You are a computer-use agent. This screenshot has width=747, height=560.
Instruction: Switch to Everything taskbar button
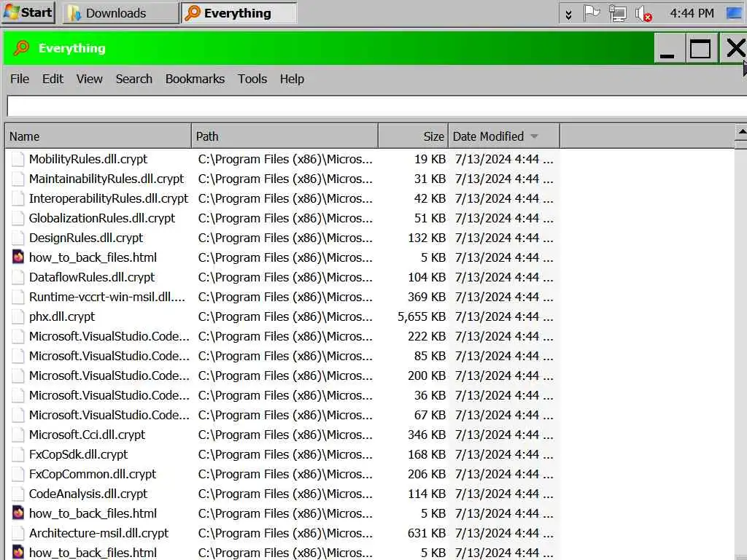click(x=239, y=13)
